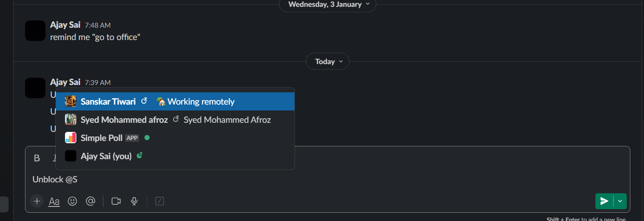Image resolution: width=644 pixels, height=221 pixels.
Task: Open the schedule send dropdown arrow
Action: pyautogui.click(x=620, y=201)
